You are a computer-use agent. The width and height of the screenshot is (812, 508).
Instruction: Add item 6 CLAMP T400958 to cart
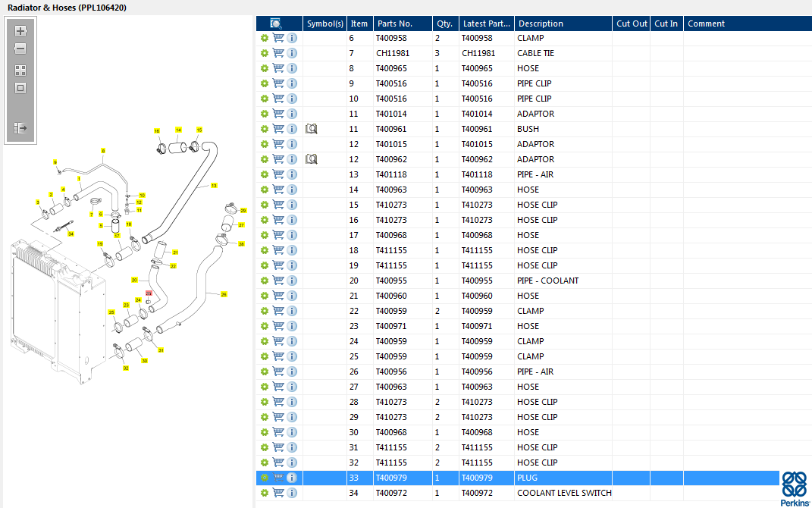point(278,38)
